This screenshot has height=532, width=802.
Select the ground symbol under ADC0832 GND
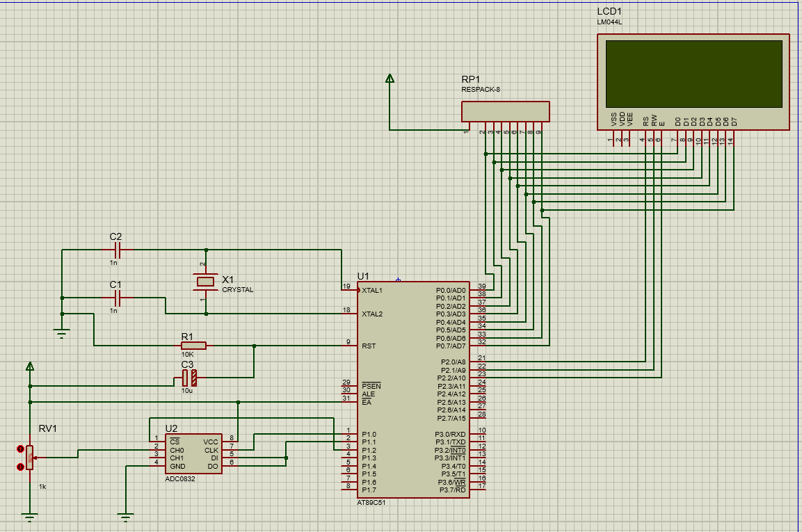(x=126, y=517)
